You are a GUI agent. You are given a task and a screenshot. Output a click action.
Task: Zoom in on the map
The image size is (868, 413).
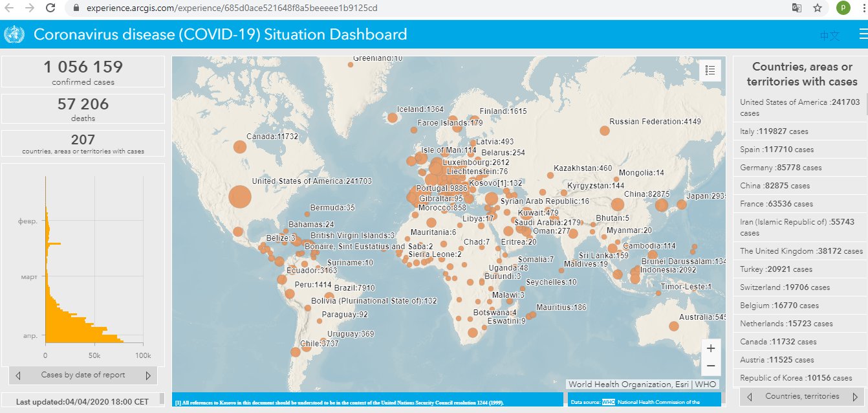(710, 348)
